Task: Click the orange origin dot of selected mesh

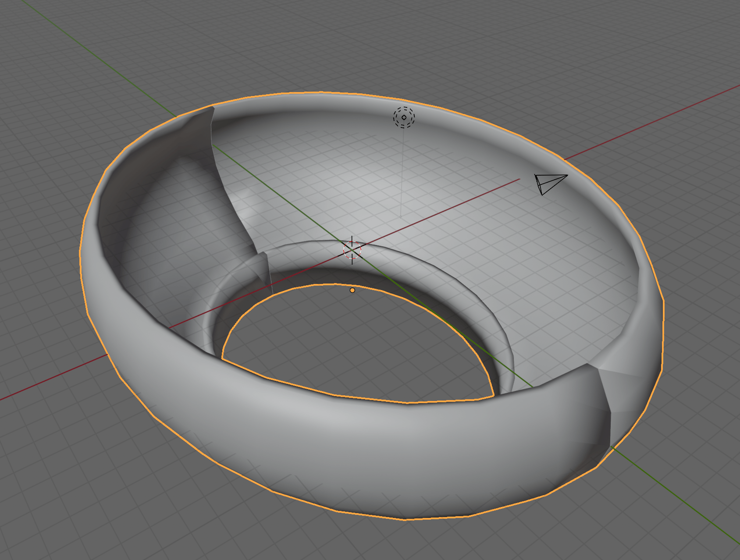Action: 352,290
